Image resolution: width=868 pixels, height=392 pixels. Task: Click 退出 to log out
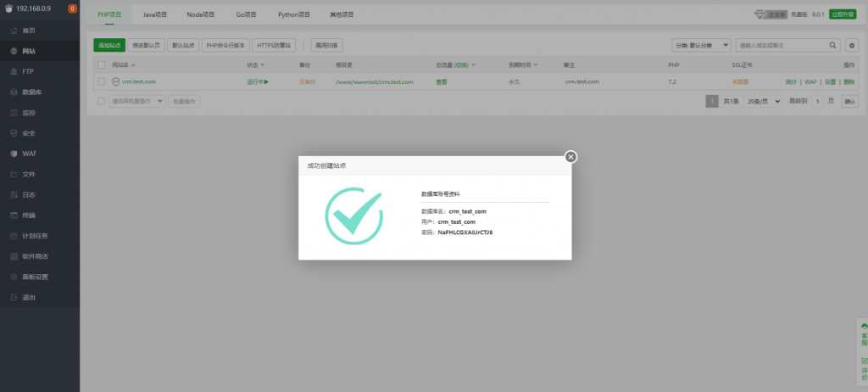tap(29, 298)
